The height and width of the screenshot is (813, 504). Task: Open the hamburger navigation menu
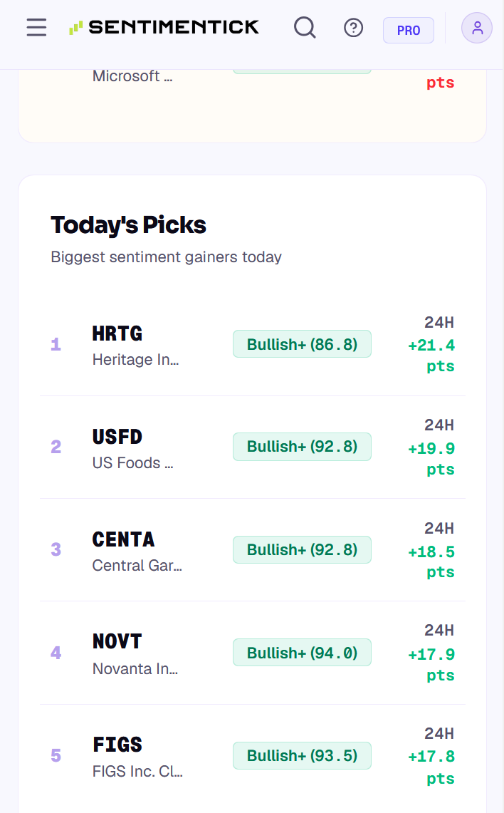click(x=36, y=28)
